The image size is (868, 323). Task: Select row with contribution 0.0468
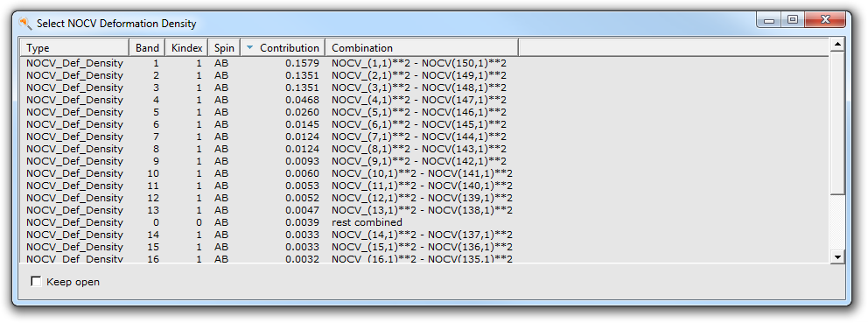pyautogui.click(x=424, y=100)
